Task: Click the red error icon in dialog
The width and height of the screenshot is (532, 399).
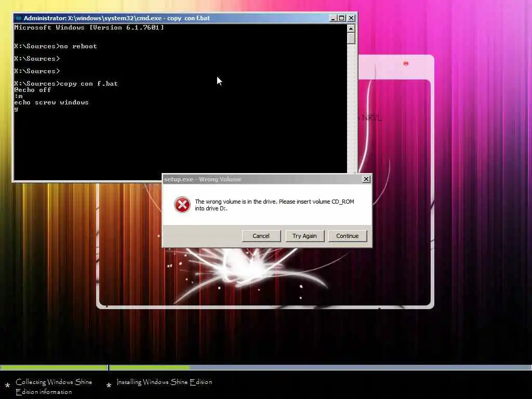Action: click(x=182, y=205)
